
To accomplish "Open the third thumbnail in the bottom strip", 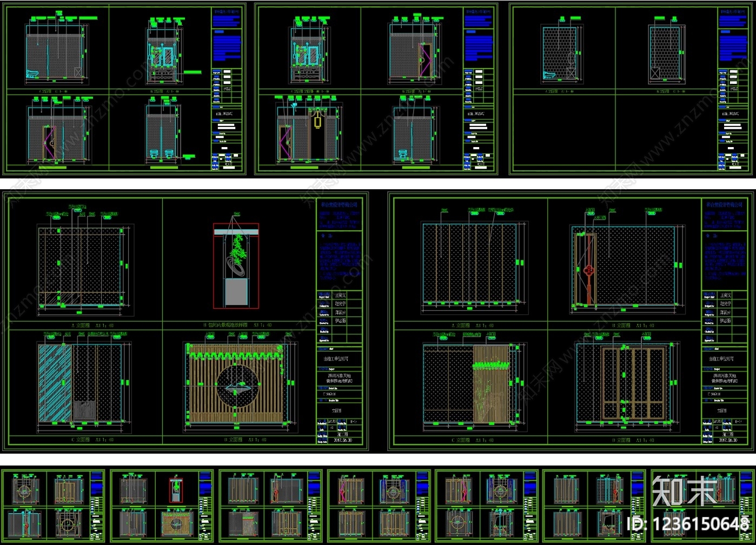I will 270,506.
